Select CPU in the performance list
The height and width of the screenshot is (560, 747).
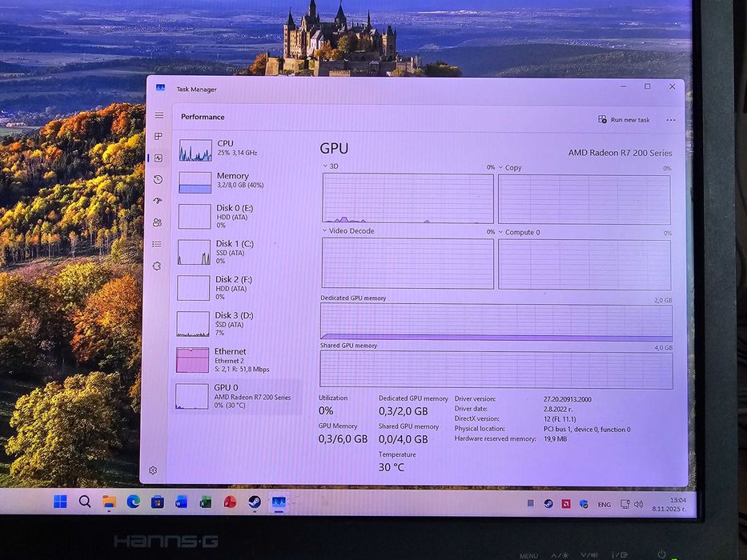[240, 150]
